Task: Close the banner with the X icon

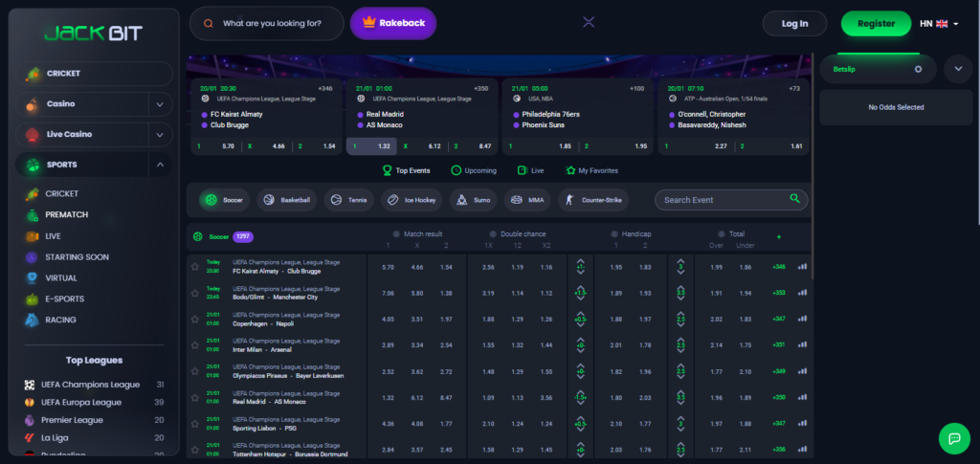Action: (589, 22)
